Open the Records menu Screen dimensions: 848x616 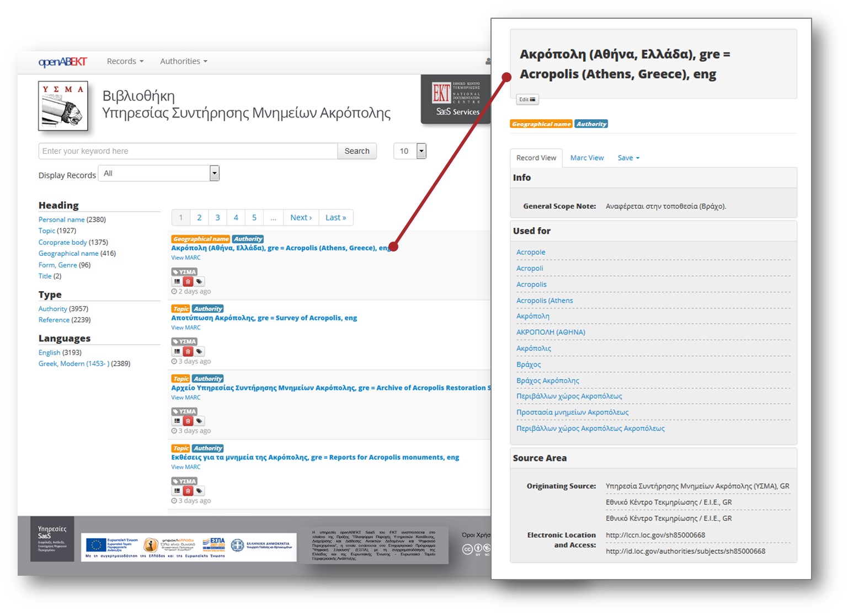pos(125,61)
